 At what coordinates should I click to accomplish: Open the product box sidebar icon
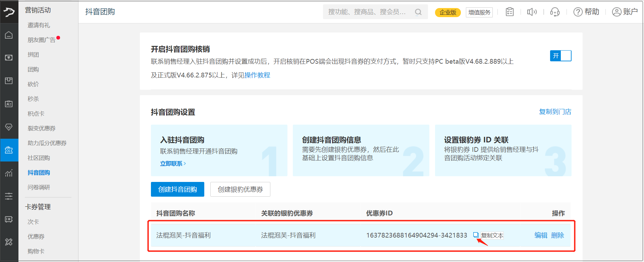pyautogui.click(x=9, y=80)
